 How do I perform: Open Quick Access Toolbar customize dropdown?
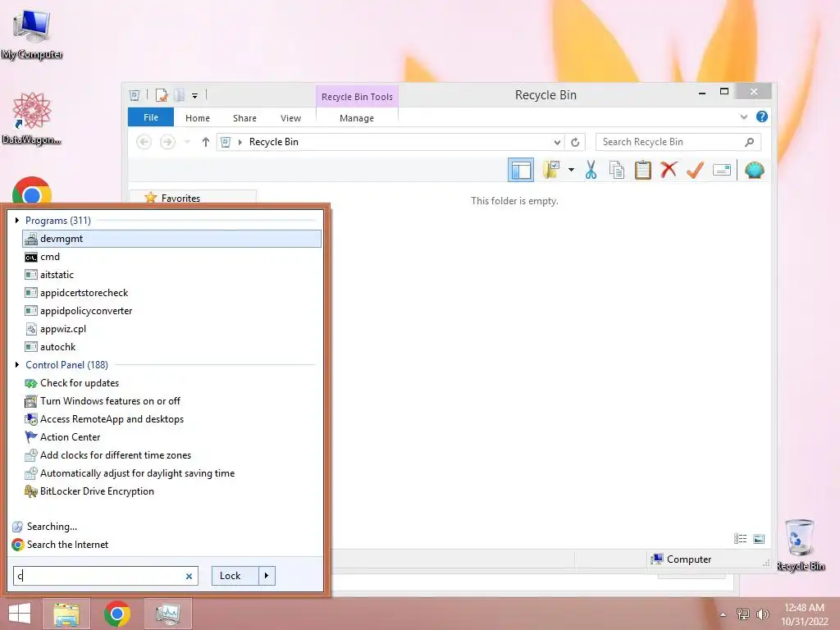(195, 96)
